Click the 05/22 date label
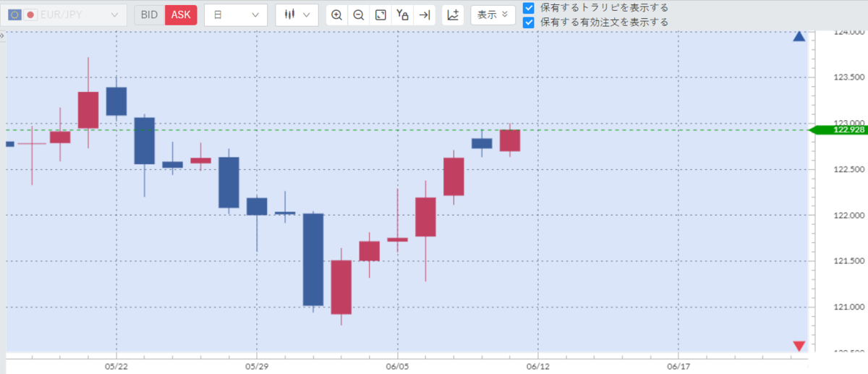The image size is (868, 374). tap(116, 367)
